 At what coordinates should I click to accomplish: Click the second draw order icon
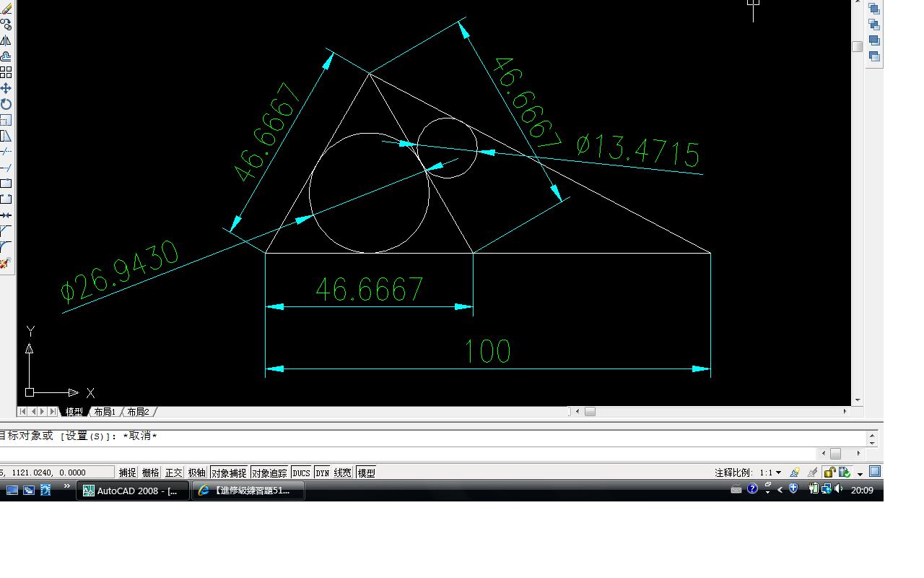pyautogui.click(x=874, y=25)
